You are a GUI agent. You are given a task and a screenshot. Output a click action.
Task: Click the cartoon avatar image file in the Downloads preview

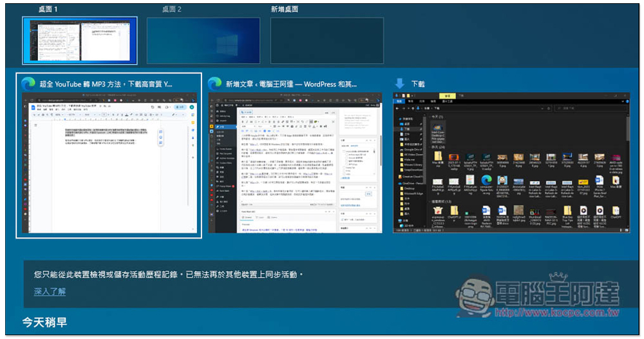[502, 180]
